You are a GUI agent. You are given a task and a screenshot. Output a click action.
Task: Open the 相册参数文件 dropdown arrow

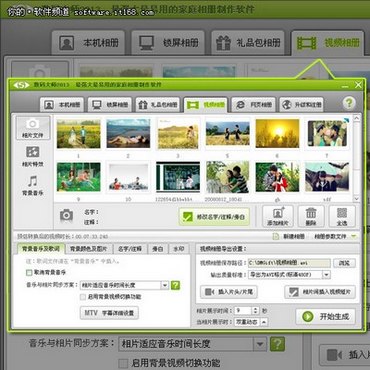pyautogui.click(x=353, y=236)
